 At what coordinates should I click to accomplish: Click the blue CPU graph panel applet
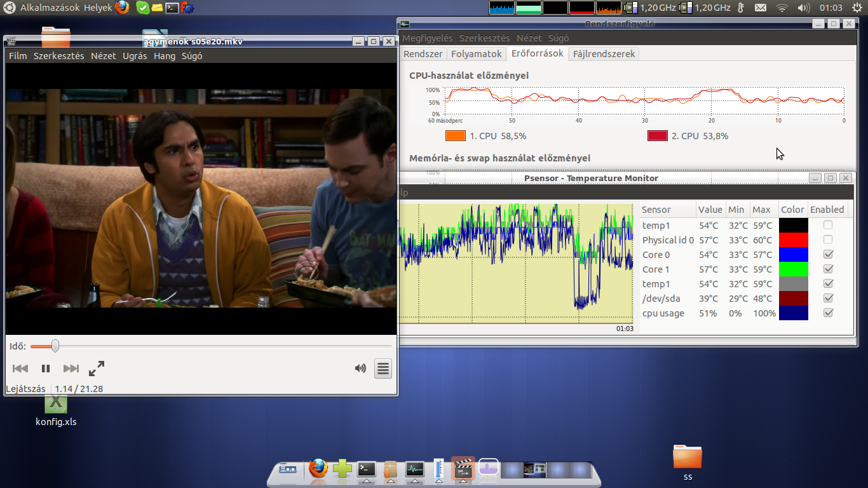pyautogui.click(x=502, y=8)
